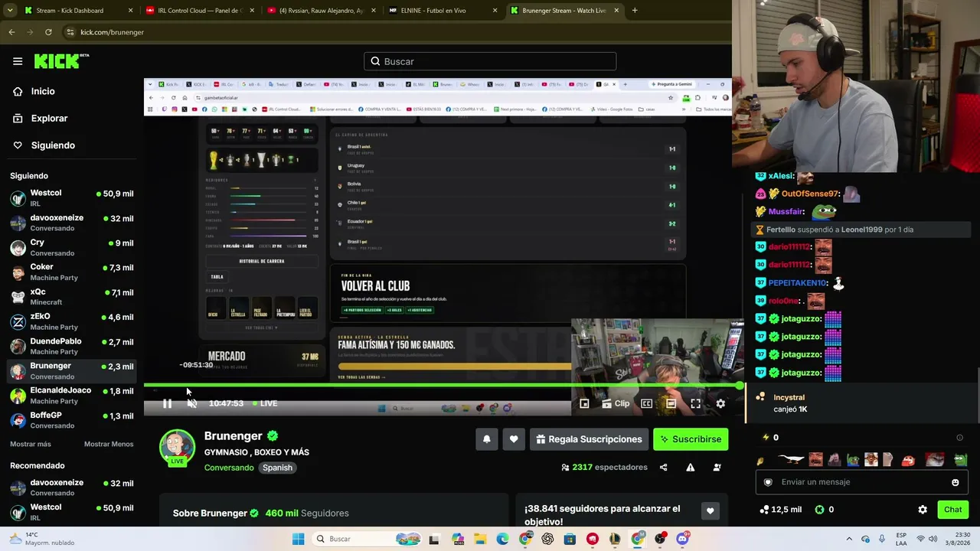The height and width of the screenshot is (551, 980).
Task: Click the chat info icon
Action: tap(959, 438)
